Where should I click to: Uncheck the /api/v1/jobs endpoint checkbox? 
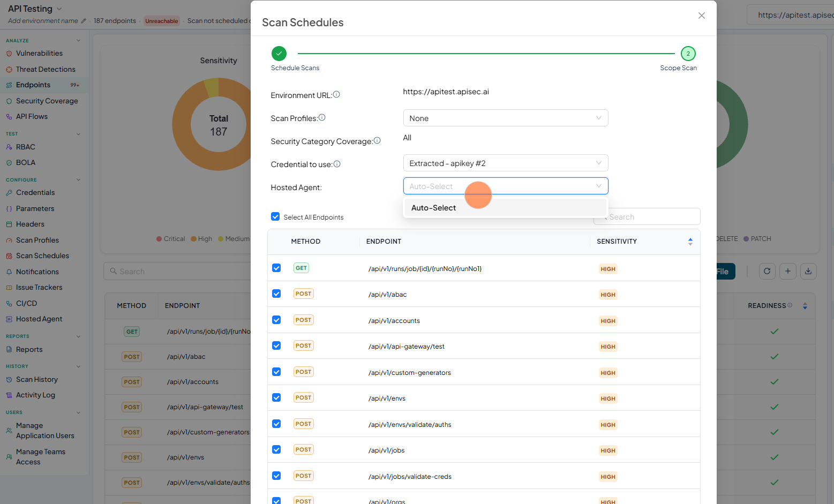tap(276, 449)
